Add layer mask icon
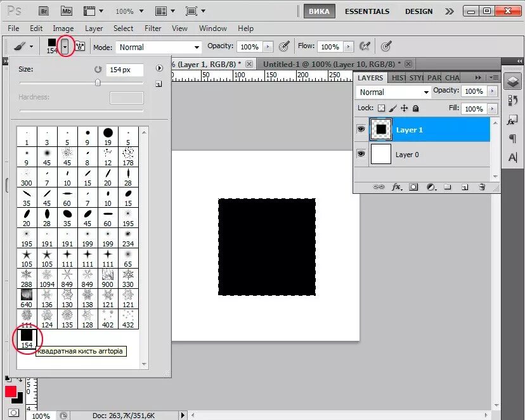This screenshot has height=420, width=525. click(413, 187)
